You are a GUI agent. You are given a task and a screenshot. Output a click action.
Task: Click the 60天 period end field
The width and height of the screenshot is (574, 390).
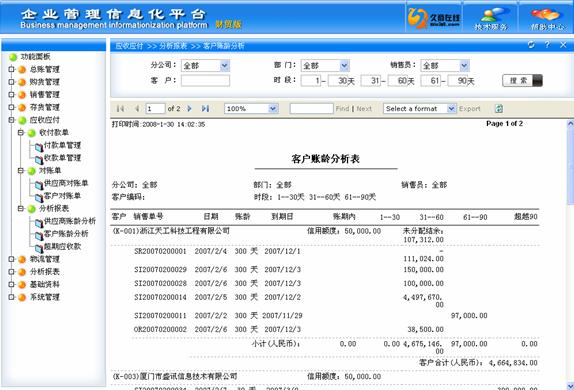[398, 81]
